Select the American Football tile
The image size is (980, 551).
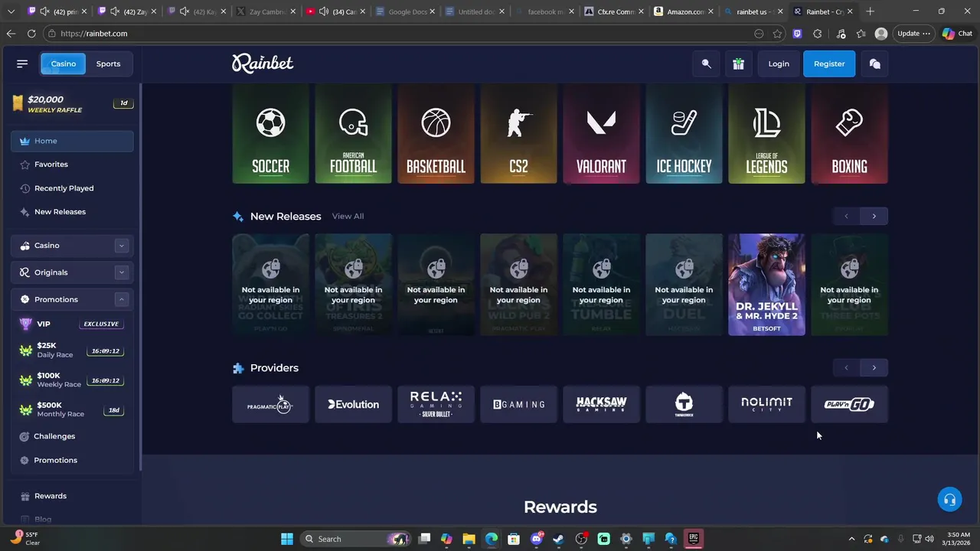pyautogui.click(x=353, y=134)
